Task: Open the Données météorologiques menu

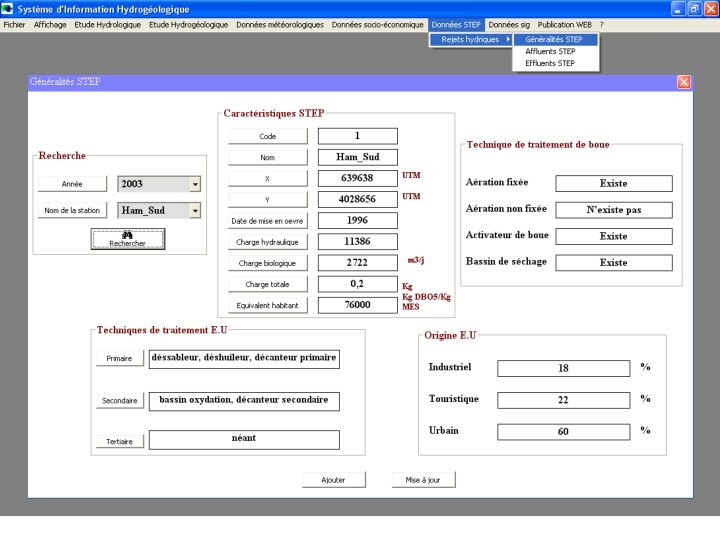Action: tap(280, 25)
